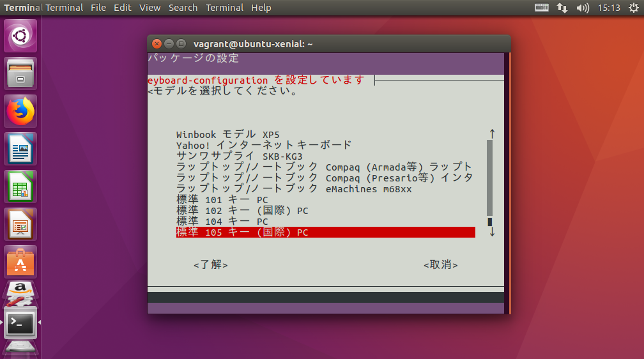Minimize the terminal window

169,43
